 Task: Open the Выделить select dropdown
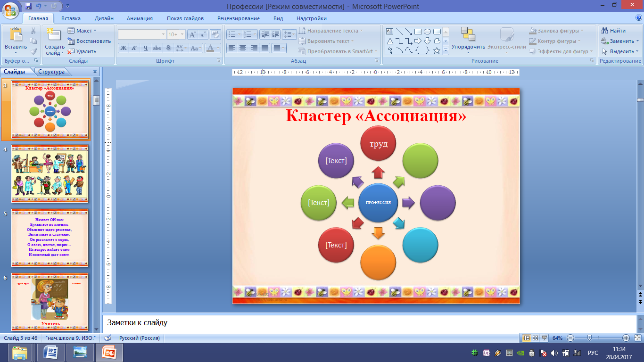click(x=620, y=51)
